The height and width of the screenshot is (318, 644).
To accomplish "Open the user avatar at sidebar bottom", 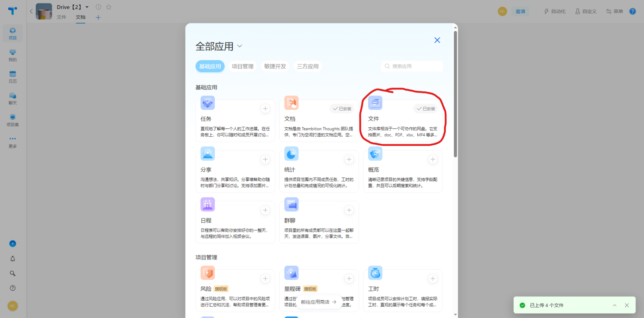I will [13, 306].
